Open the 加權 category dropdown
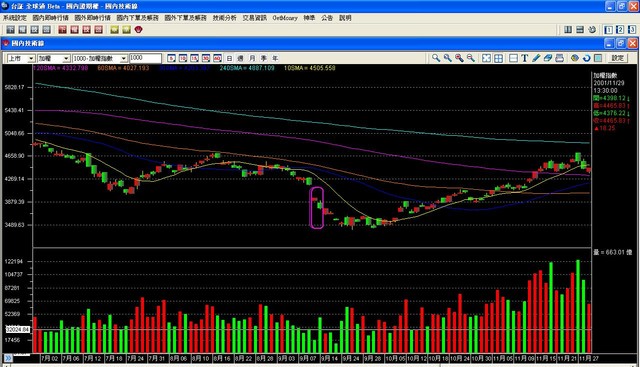Screen dimensions: 640x367 click(53, 59)
